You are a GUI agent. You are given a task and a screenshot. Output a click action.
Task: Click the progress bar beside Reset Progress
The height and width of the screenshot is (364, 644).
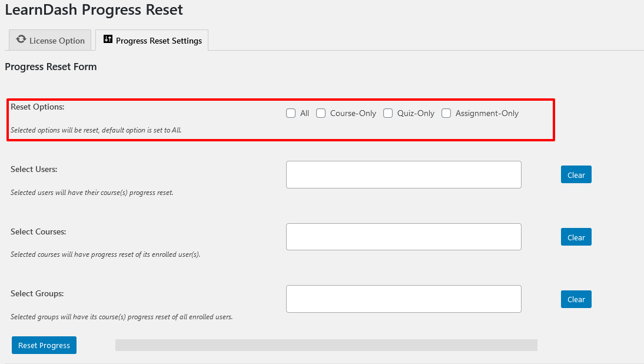point(326,345)
